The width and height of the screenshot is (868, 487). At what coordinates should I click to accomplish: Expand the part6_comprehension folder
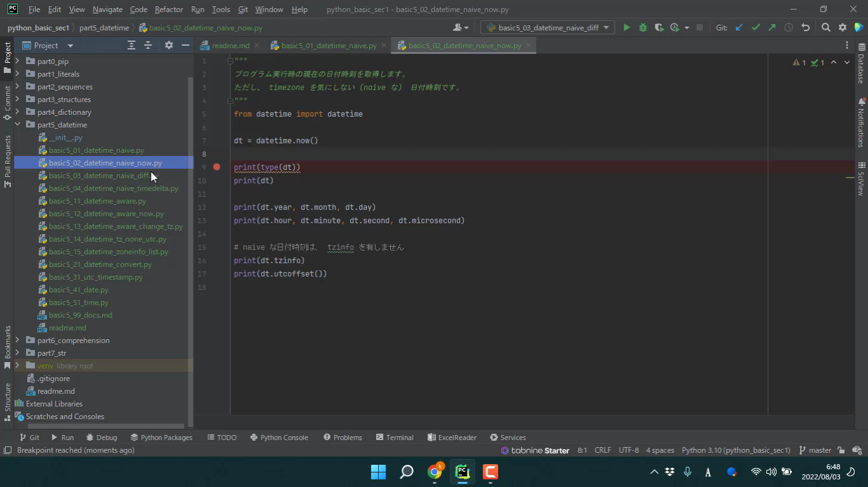coord(17,341)
